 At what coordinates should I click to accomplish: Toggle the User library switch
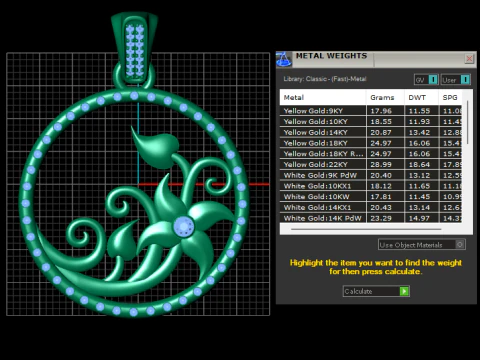pos(456,80)
